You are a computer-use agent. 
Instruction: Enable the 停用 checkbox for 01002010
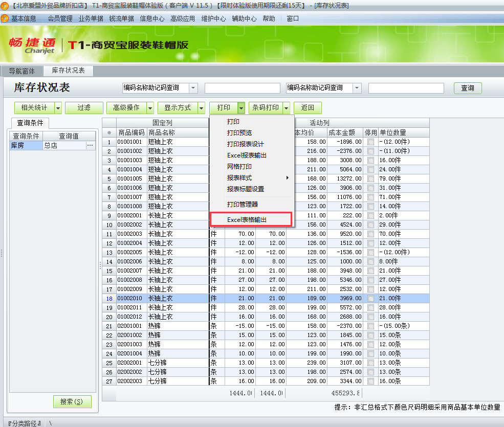point(370,298)
